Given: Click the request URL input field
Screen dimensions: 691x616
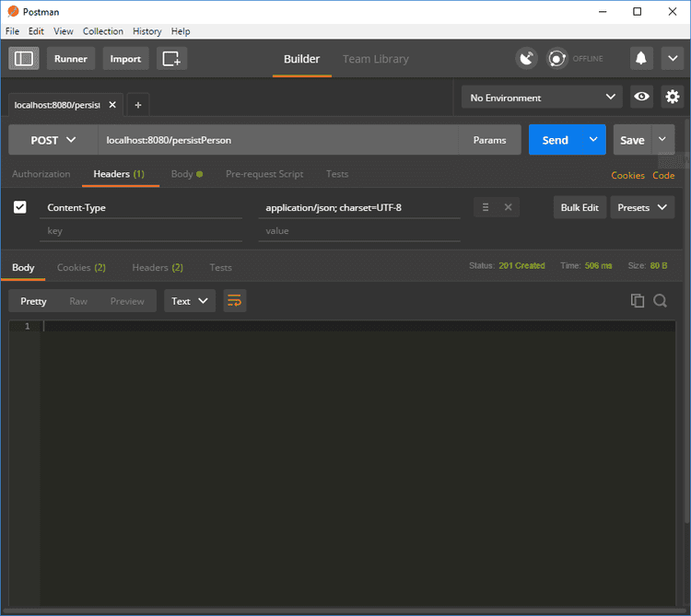Looking at the screenshot, I should coord(276,140).
